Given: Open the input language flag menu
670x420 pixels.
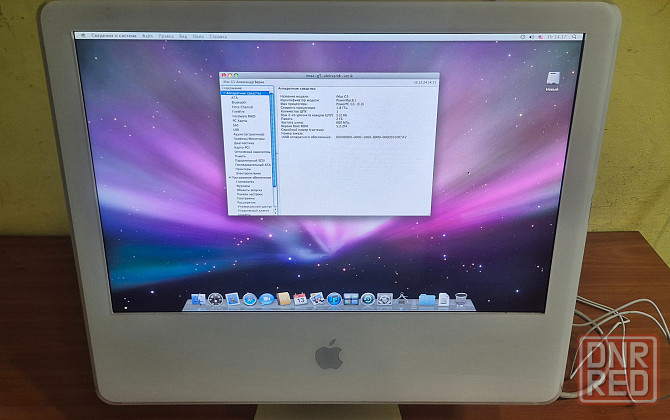Looking at the screenshot, I should point(541,37).
